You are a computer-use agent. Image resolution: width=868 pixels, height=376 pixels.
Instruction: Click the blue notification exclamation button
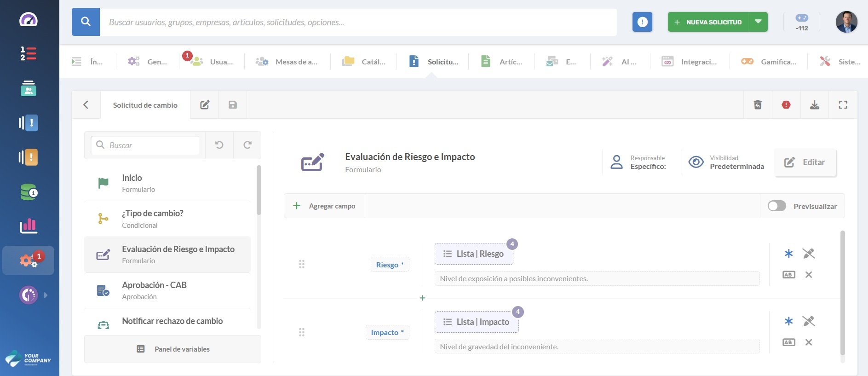click(642, 22)
